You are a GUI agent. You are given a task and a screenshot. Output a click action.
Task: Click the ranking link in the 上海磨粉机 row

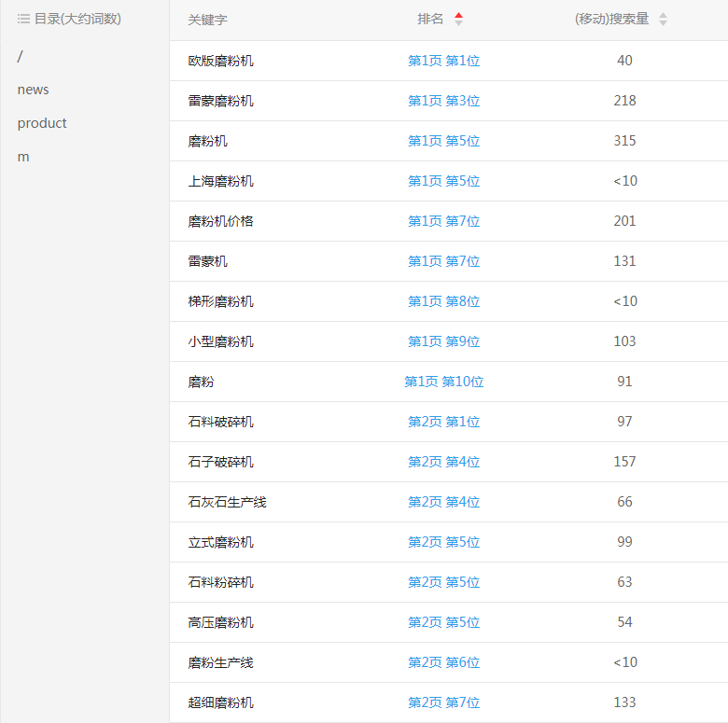(x=443, y=181)
